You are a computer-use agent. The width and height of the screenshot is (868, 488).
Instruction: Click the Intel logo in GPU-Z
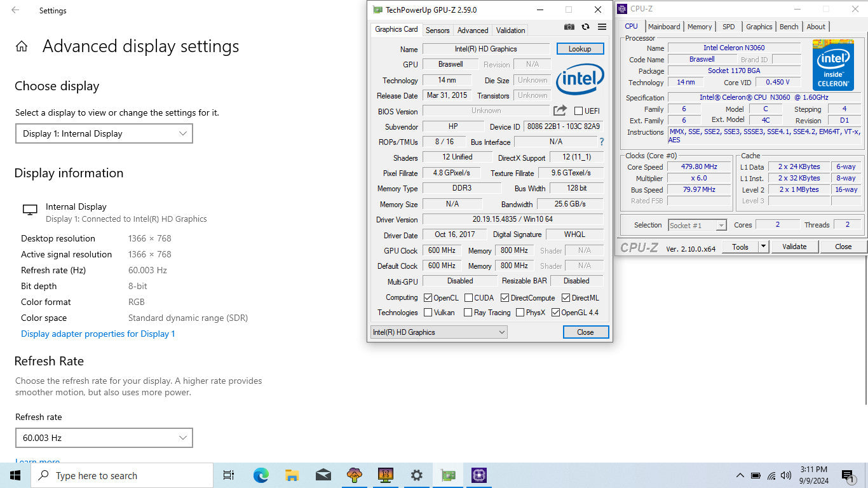pos(580,79)
